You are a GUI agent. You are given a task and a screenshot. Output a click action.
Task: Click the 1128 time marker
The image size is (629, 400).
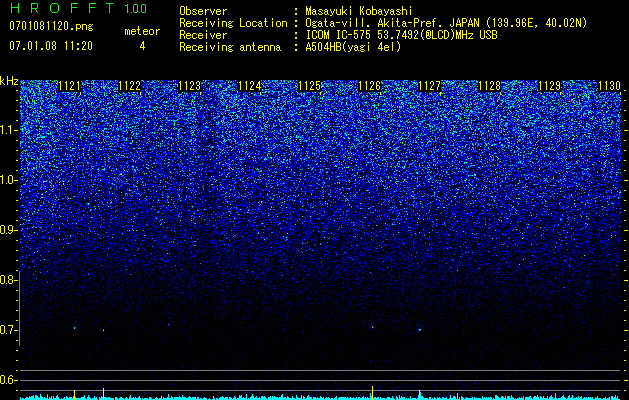point(489,86)
